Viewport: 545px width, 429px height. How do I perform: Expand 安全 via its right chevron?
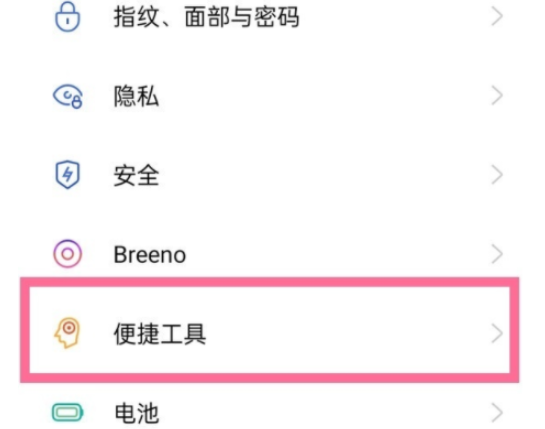click(497, 175)
